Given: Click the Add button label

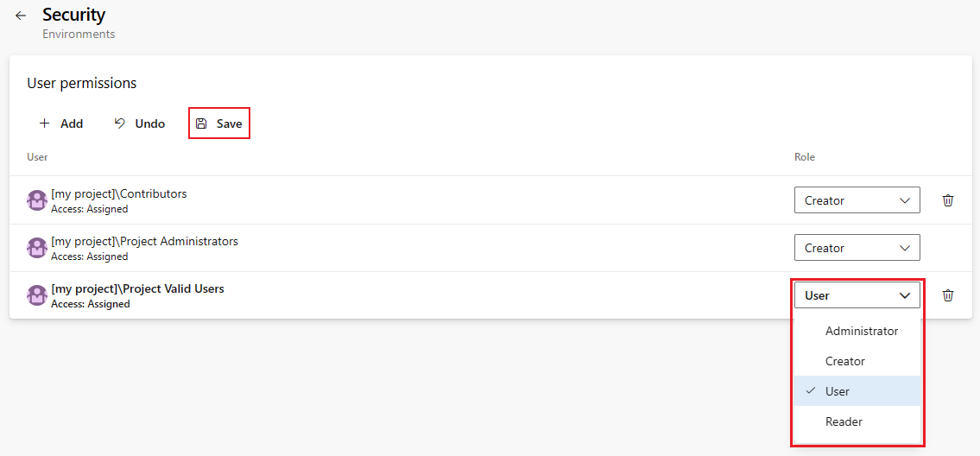Looking at the screenshot, I should tap(72, 123).
